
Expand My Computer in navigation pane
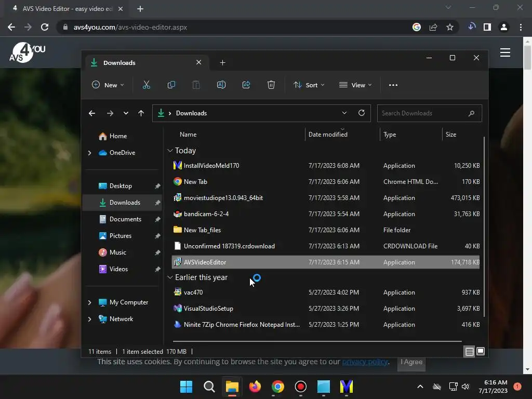click(x=89, y=302)
